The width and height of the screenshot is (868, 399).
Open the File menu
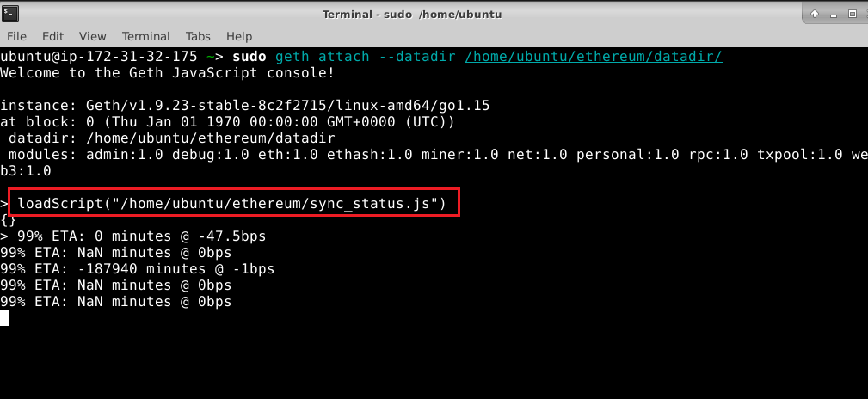click(16, 36)
